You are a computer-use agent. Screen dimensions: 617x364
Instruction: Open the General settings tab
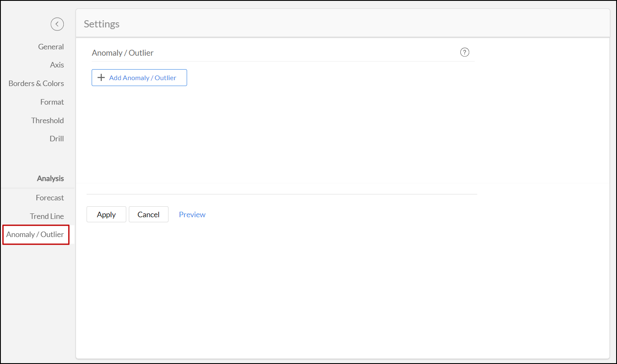click(x=51, y=47)
